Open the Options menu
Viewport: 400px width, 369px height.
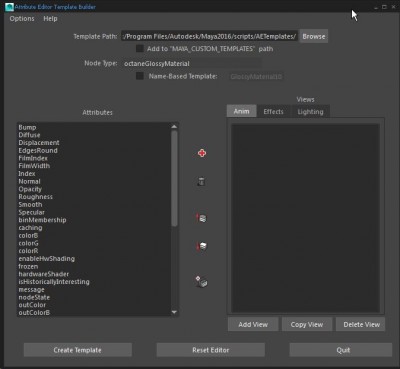pyautogui.click(x=22, y=19)
